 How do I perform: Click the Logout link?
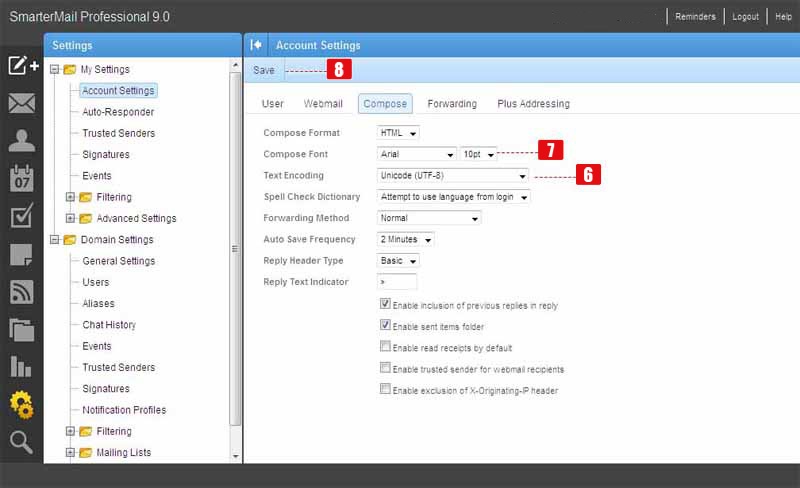click(x=745, y=17)
